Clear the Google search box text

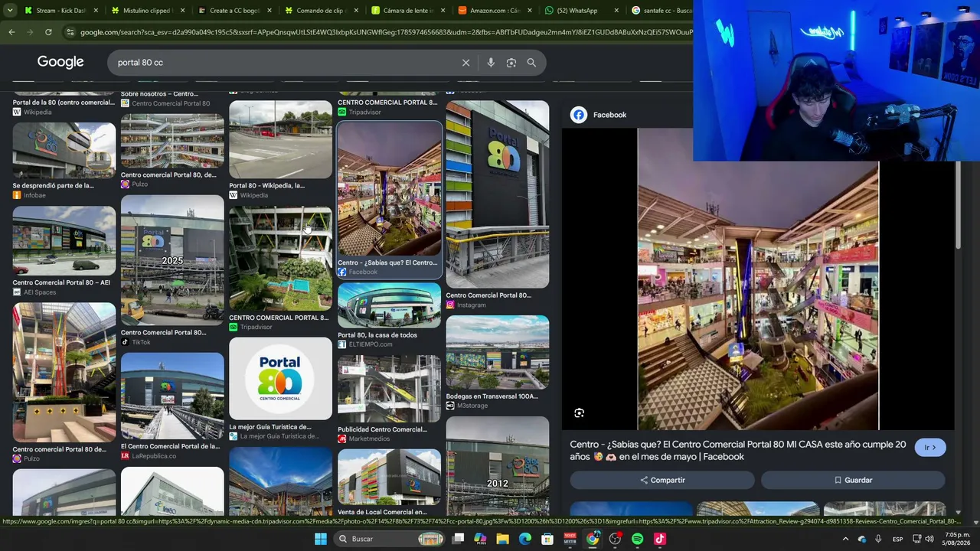coord(465,63)
